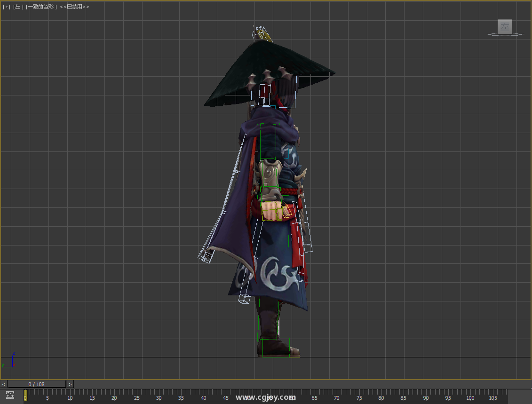Select the green foot bone box

pyautogui.click(x=276, y=346)
